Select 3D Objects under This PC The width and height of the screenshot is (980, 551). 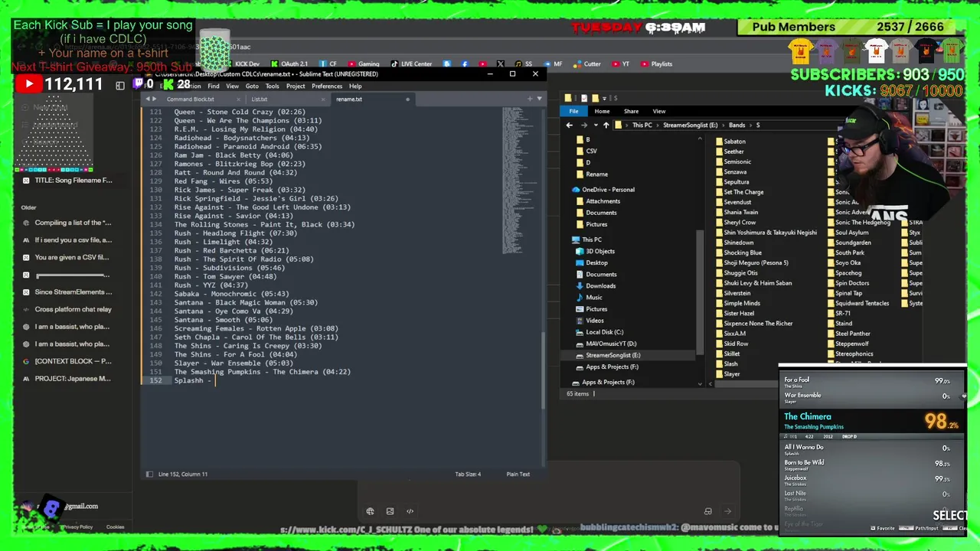[599, 251]
